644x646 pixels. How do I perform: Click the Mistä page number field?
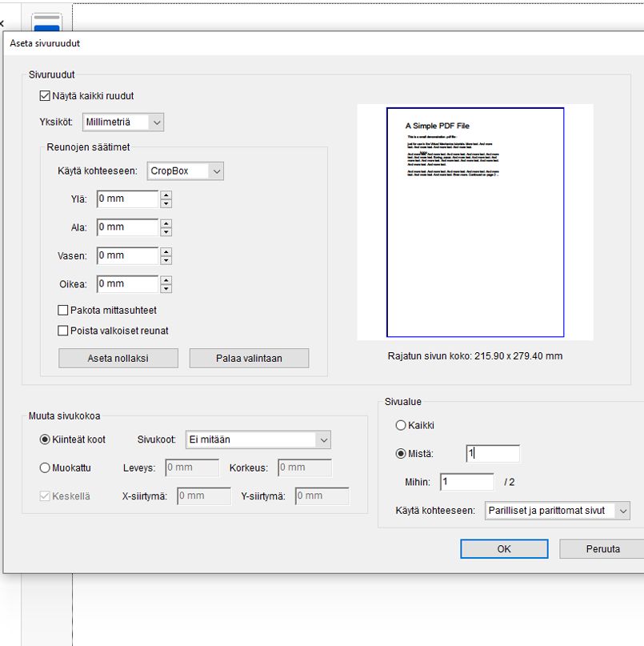[493, 454]
